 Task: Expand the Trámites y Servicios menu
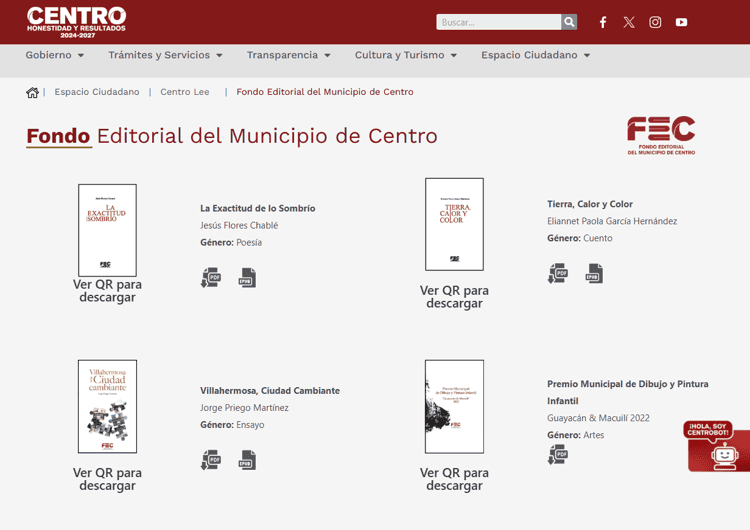(x=165, y=55)
